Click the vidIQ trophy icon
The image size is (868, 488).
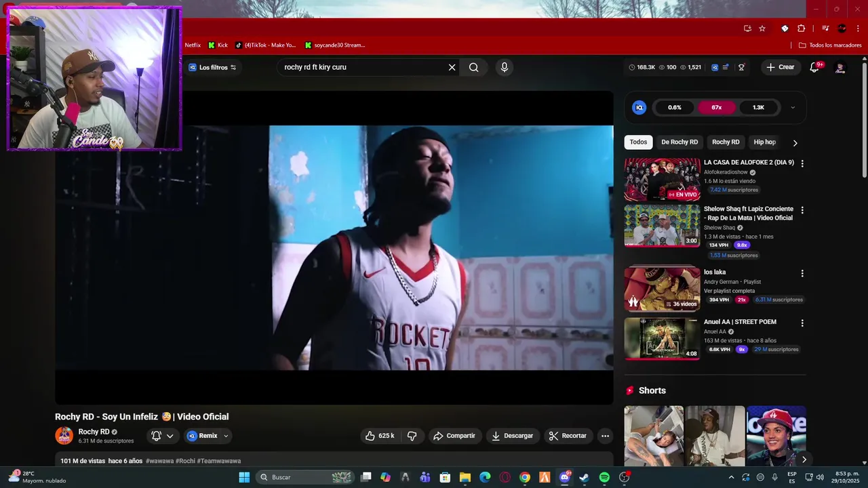tap(742, 67)
